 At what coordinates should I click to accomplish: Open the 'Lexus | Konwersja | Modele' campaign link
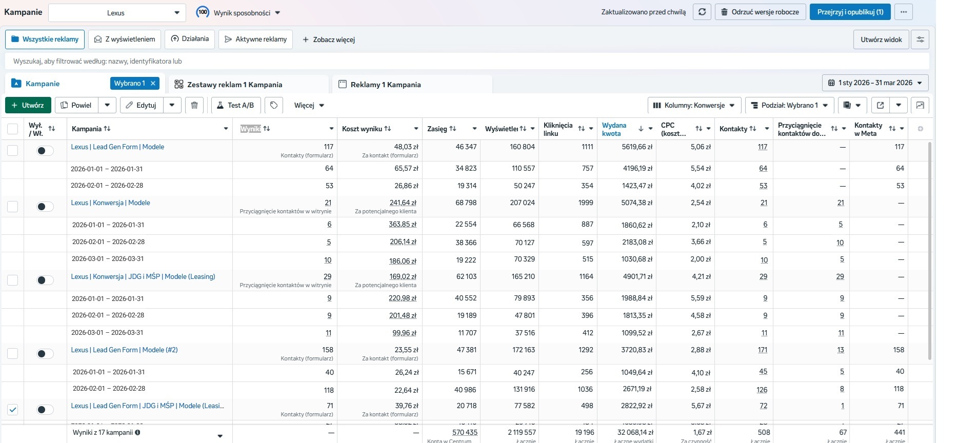[110, 203]
